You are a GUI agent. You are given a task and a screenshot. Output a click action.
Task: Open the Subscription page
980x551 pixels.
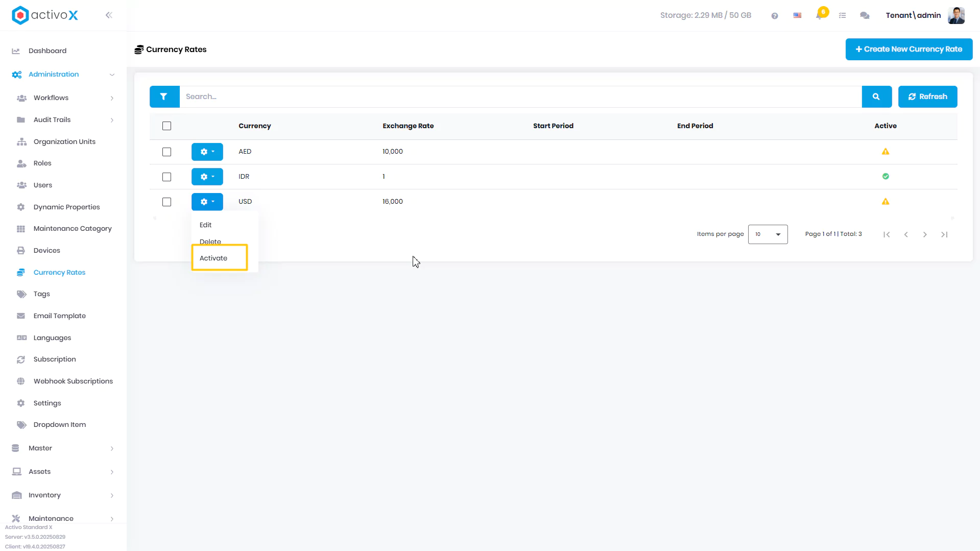[55, 360]
